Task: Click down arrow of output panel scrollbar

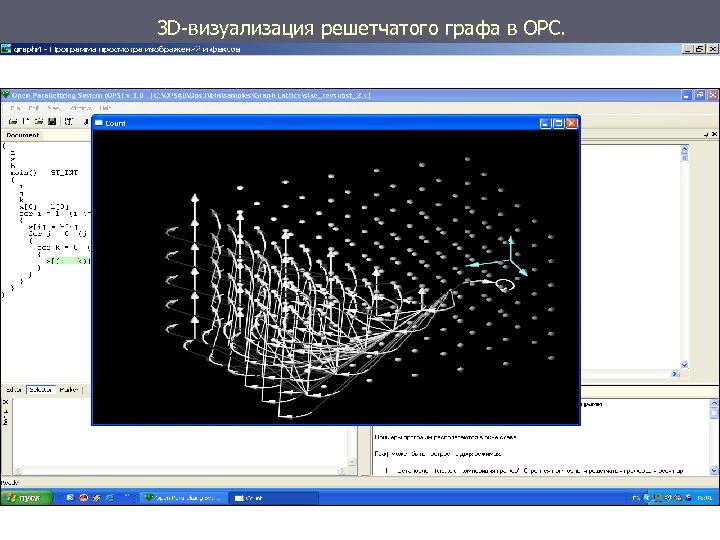Action: pyautogui.click(x=714, y=470)
